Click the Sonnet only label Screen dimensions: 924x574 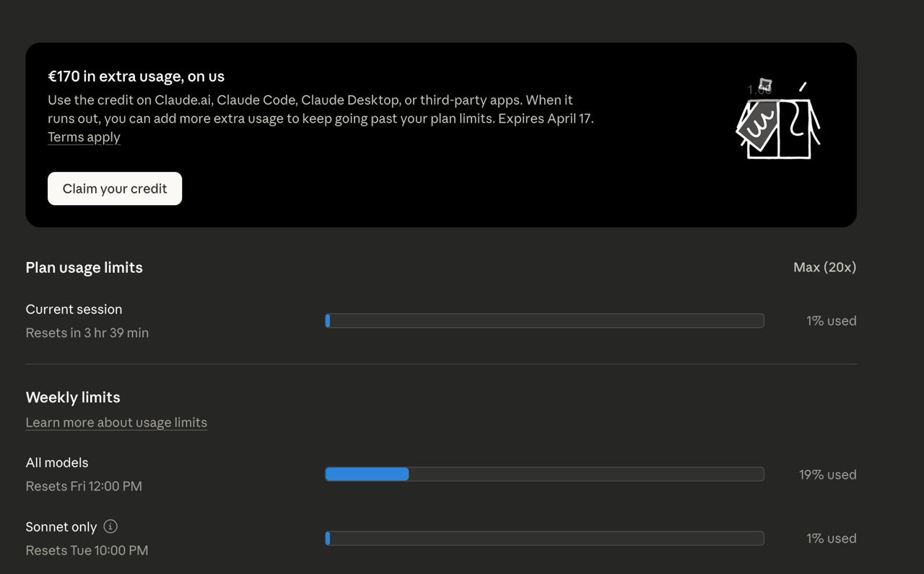[x=61, y=527]
